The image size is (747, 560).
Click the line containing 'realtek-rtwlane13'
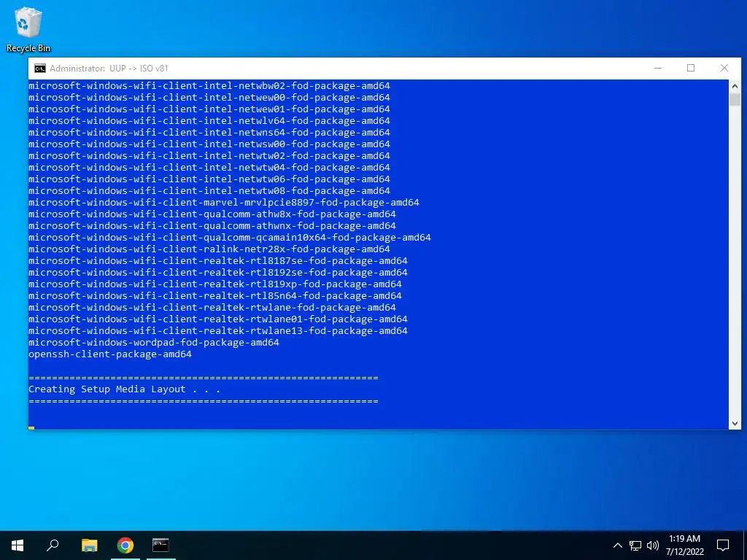(218, 330)
